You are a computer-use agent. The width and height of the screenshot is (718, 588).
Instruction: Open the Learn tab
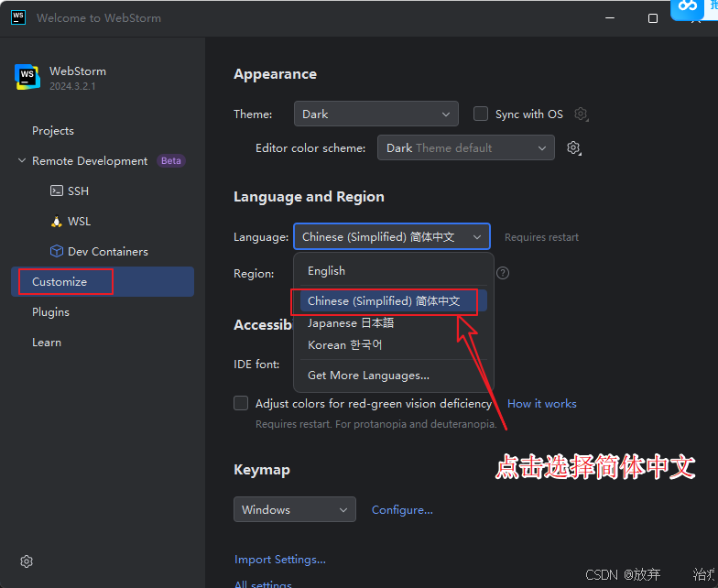click(47, 343)
